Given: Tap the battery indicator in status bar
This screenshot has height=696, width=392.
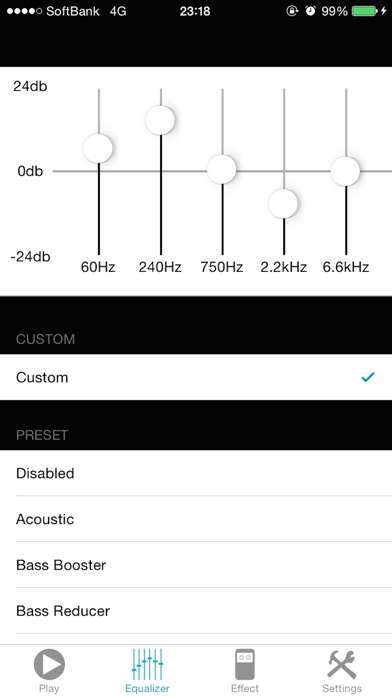Looking at the screenshot, I should [364, 11].
